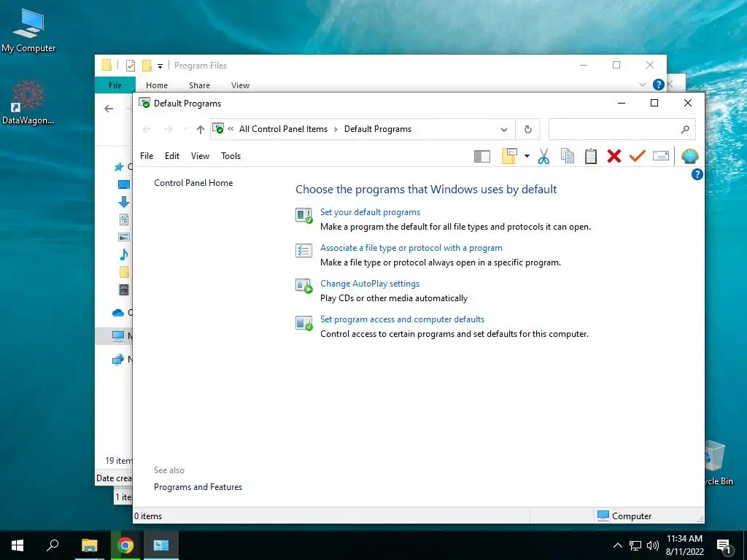747x560 pixels.
Task: Click the Change AutoPlay settings icon
Action: [304, 286]
